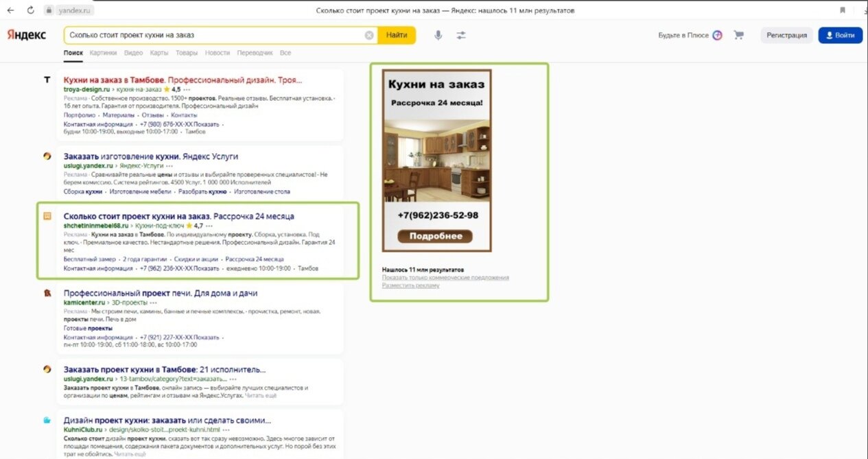Click the Бесплатный замер sitelink
Screen dimensions: 868x459
click(89, 259)
